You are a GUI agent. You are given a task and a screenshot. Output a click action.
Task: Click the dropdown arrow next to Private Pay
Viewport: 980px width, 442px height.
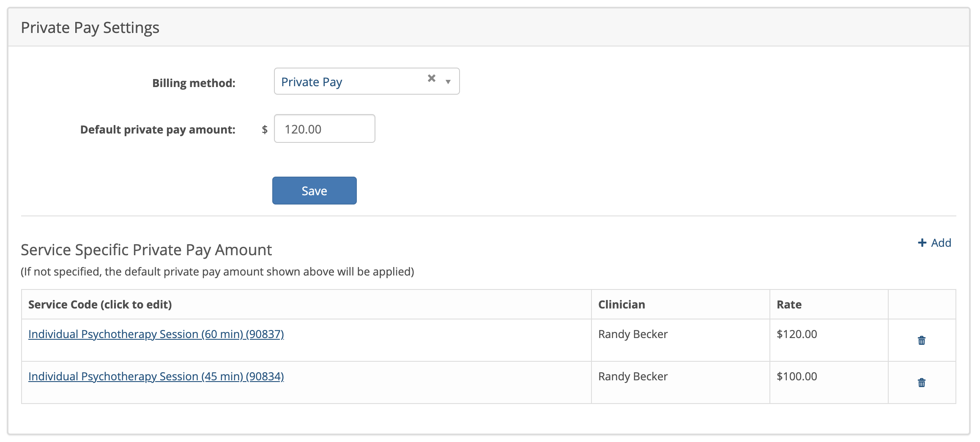[x=448, y=81]
